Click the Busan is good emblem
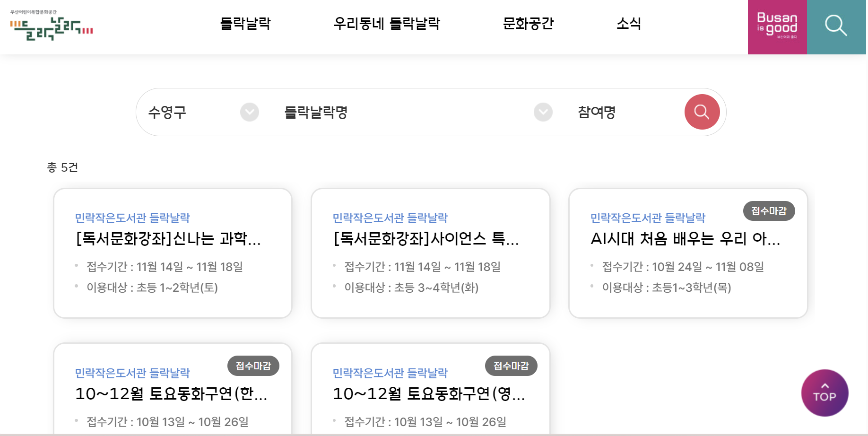 (x=777, y=26)
